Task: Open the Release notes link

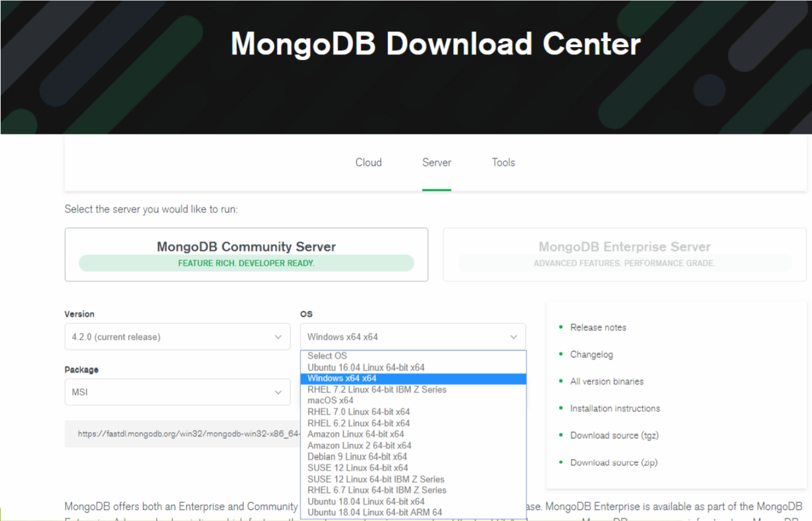Action: 598,328
